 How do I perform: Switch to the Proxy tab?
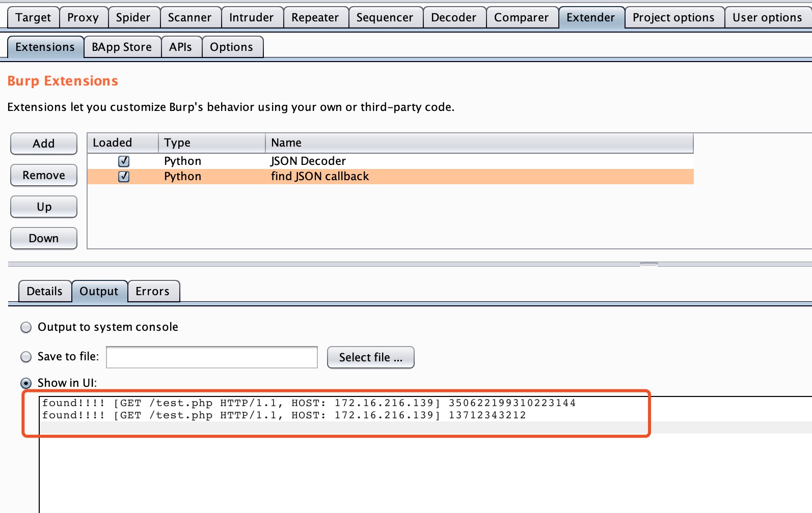pyautogui.click(x=83, y=18)
